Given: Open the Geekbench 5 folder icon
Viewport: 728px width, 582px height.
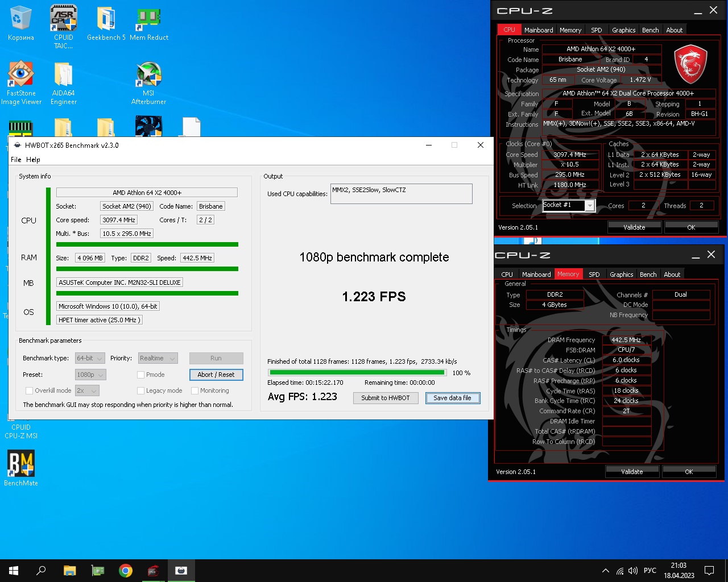Looking at the screenshot, I should click(106, 24).
